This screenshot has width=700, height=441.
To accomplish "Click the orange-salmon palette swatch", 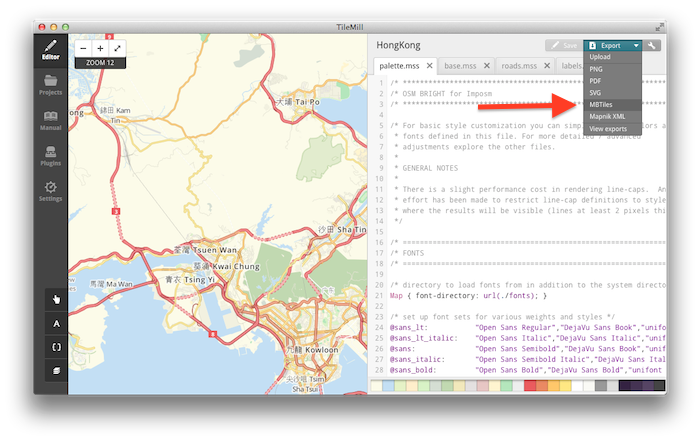I will (542, 386).
